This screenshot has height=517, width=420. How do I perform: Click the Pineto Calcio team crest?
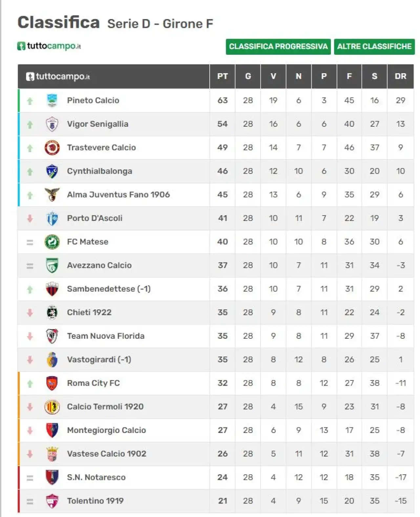[x=52, y=100]
